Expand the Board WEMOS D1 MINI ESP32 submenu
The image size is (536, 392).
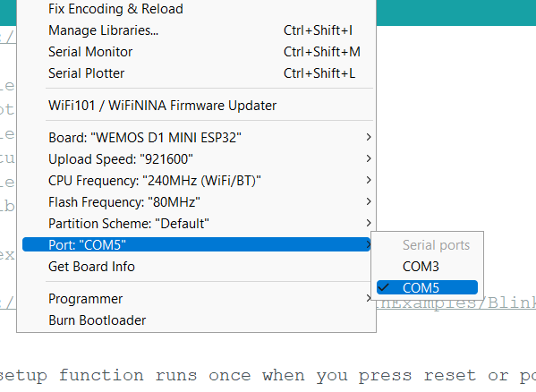pos(197,138)
